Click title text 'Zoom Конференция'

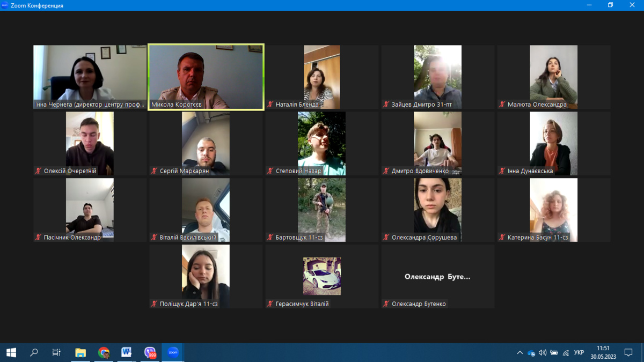point(37,5)
